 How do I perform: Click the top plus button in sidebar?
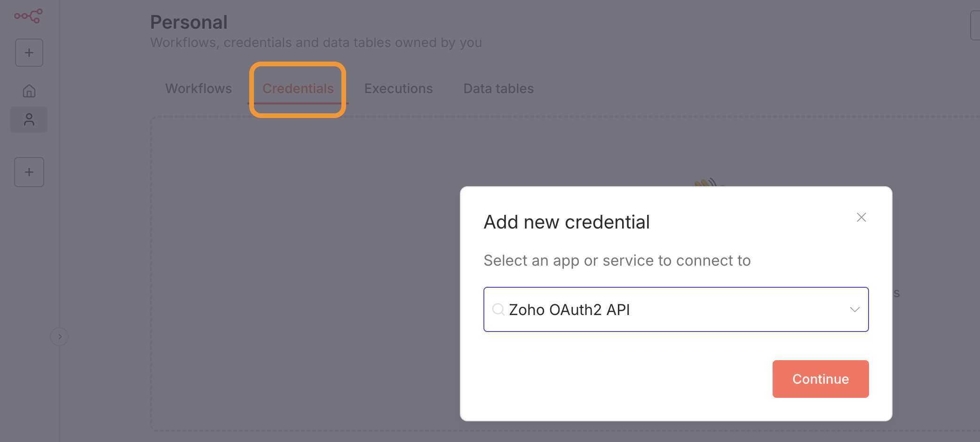pyautogui.click(x=29, y=53)
